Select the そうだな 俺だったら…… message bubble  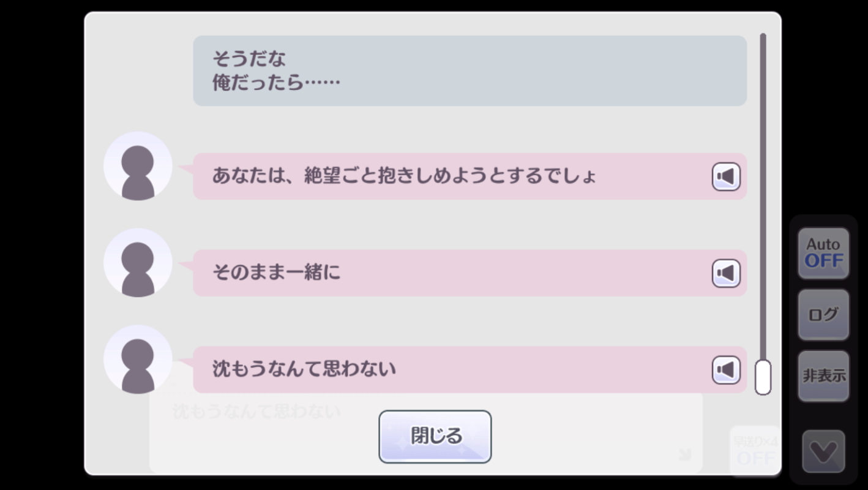470,70
